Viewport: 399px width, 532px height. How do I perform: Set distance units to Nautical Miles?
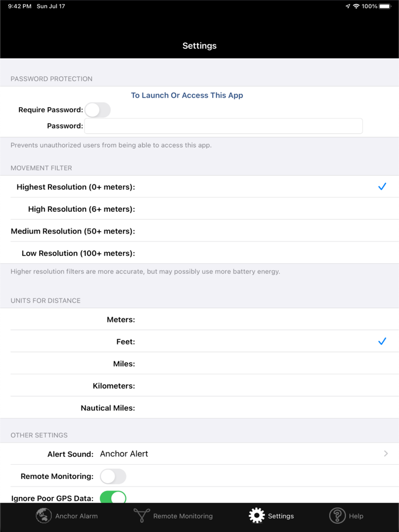click(199, 407)
